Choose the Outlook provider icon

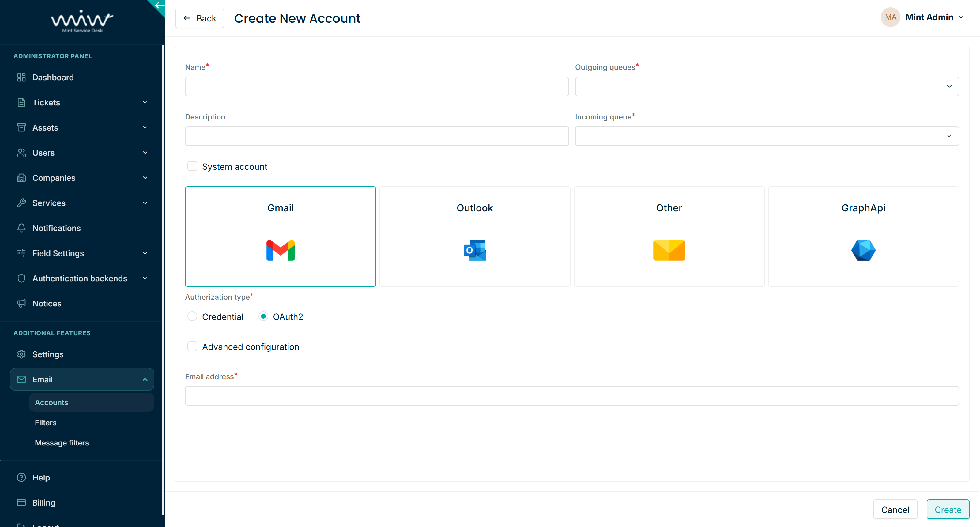(474, 250)
